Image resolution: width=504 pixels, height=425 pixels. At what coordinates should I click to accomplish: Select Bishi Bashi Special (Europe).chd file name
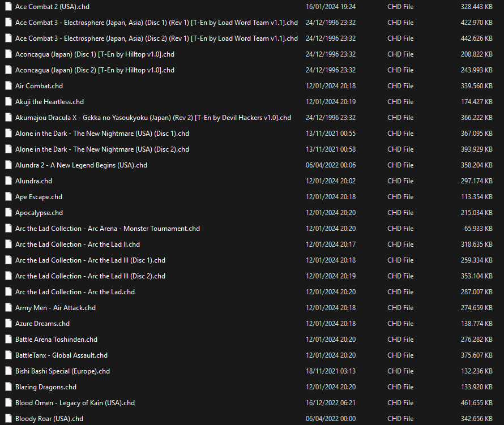[x=62, y=371]
